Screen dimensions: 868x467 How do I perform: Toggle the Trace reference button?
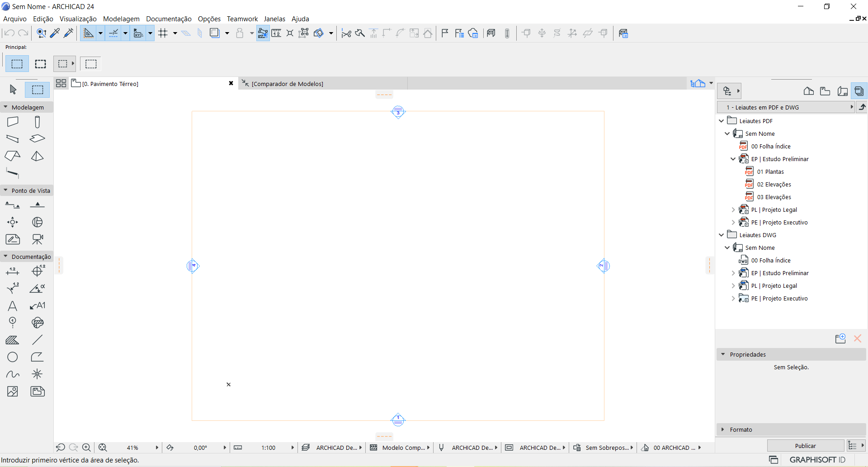click(214, 33)
